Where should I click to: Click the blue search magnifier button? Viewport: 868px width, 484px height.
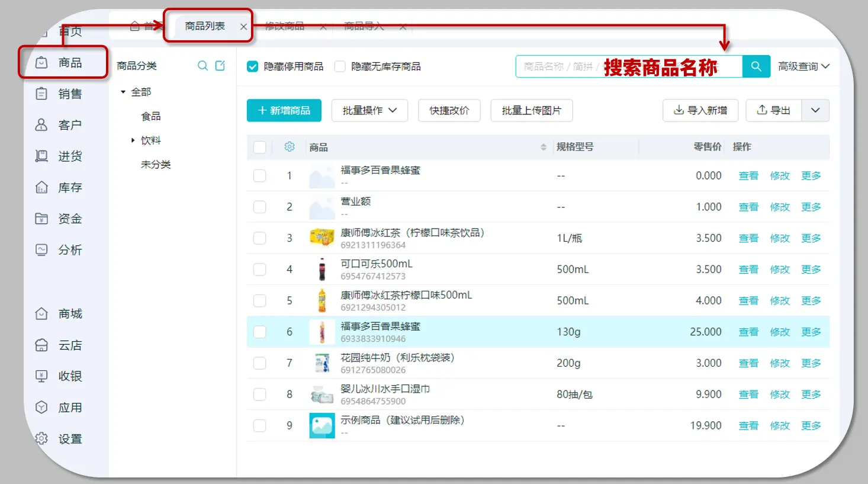click(756, 66)
